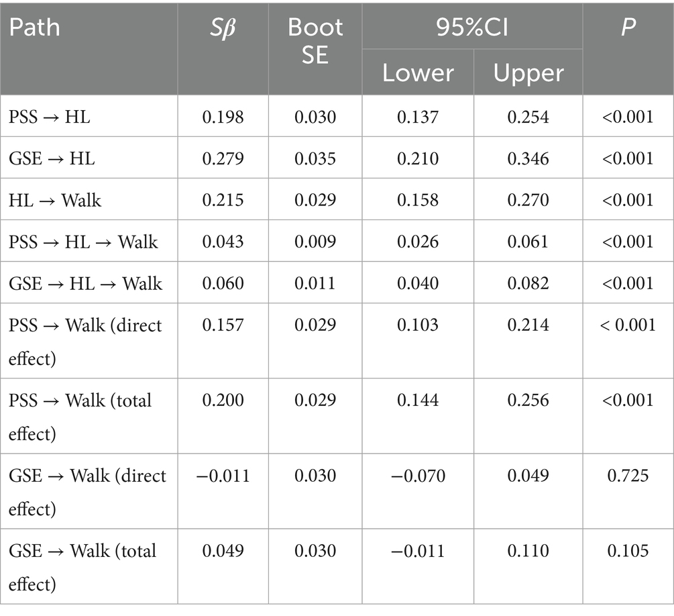This screenshot has width=674, height=616.
Task: Select the Upper sub-header
Action: pos(528,72)
